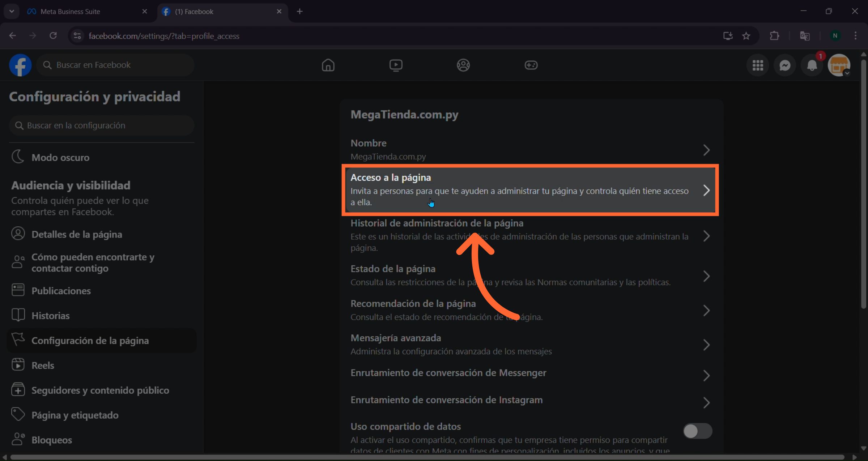The width and height of the screenshot is (868, 461).
Task: Select the Watch video icon
Action: coord(396,65)
